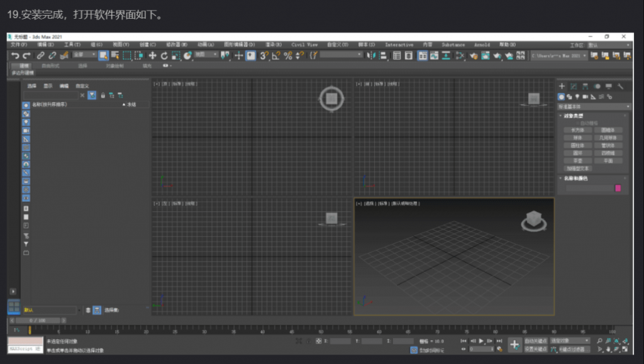The image size is (644, 364).
Task: Open the Modify panel tab icon
Action: coord(574,86)
